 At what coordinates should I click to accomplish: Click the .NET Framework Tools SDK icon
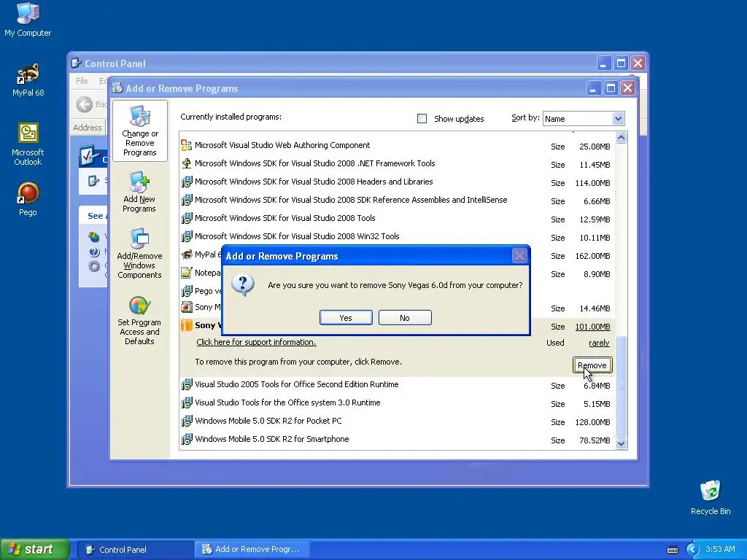click(186, 163)
